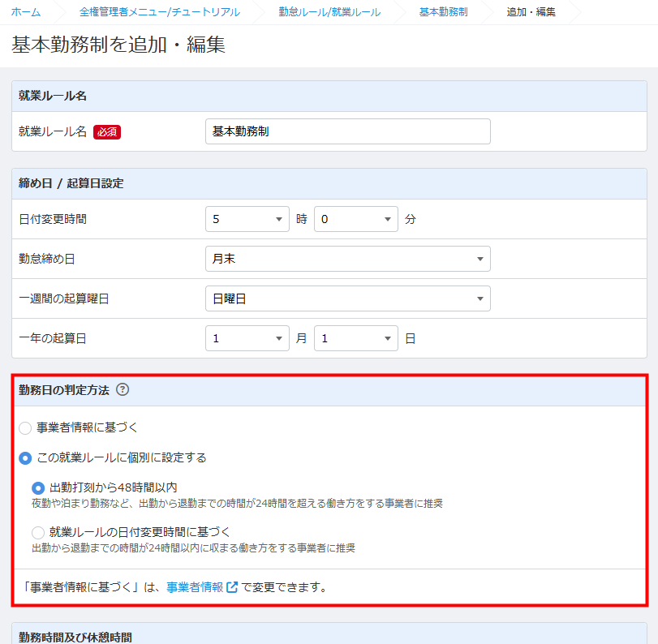Choose 出勤打刻から48時間以内 radio option
This screenshot has height=644, width=658.
click(38, 487)
